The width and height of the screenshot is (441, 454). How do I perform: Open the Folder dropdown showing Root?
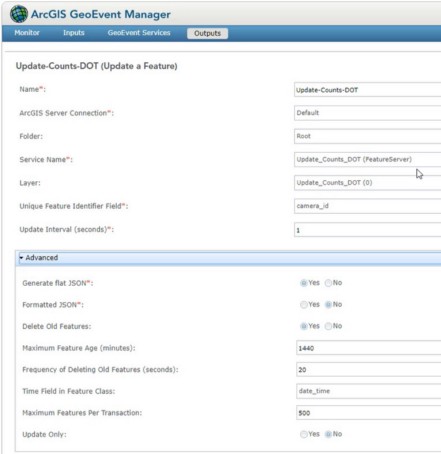pos(368,136)
